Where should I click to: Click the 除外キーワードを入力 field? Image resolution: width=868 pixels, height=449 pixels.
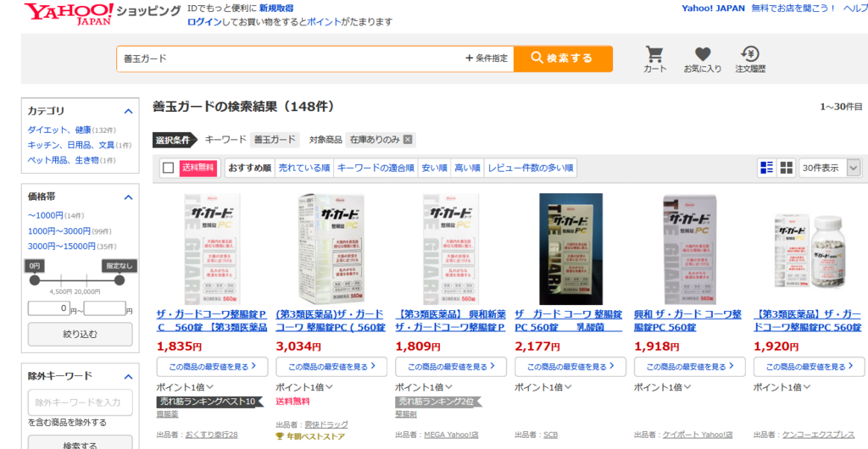tap(81, 402)
